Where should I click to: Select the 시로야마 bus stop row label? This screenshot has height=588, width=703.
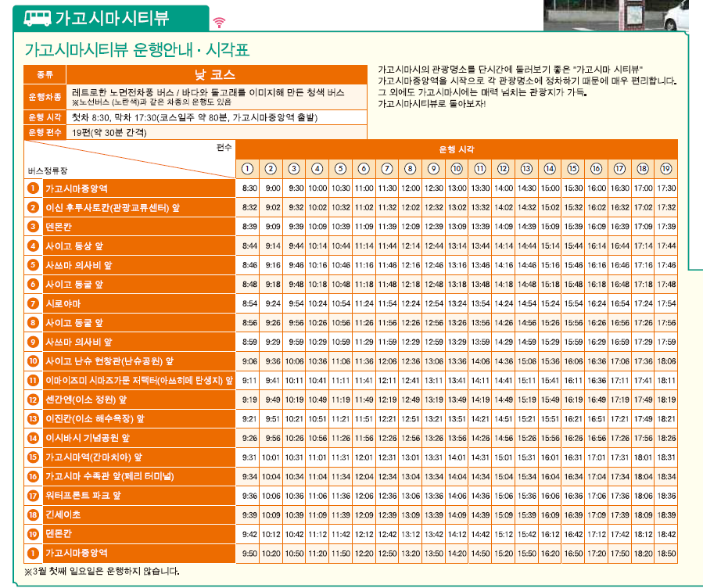(x=63, y=303)
